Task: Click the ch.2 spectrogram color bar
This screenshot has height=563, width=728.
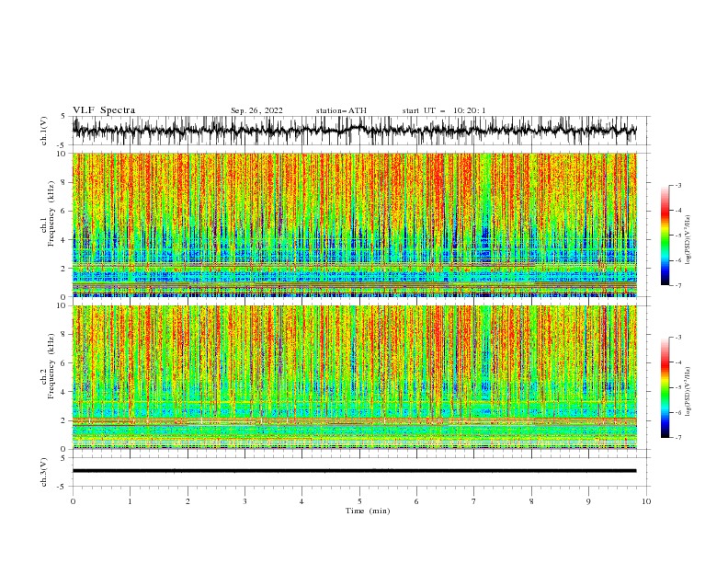Action: (665, 387)
